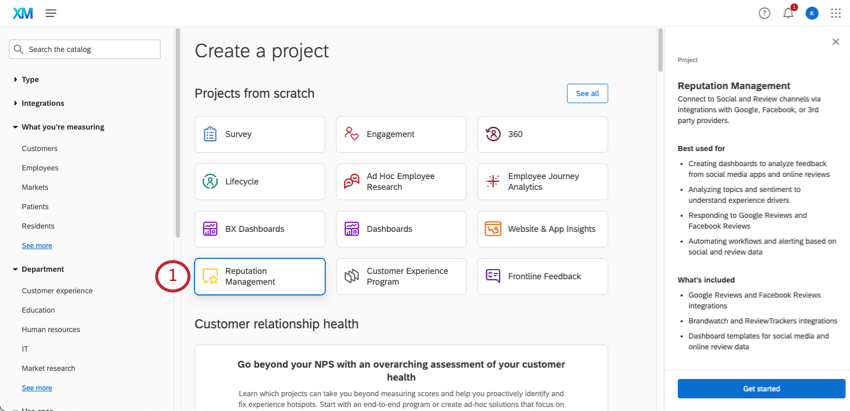Image resolution: width=850 pixels, height=411 pixels.
Task: Select the Survey project icon
Action: [x=210, y=134]
